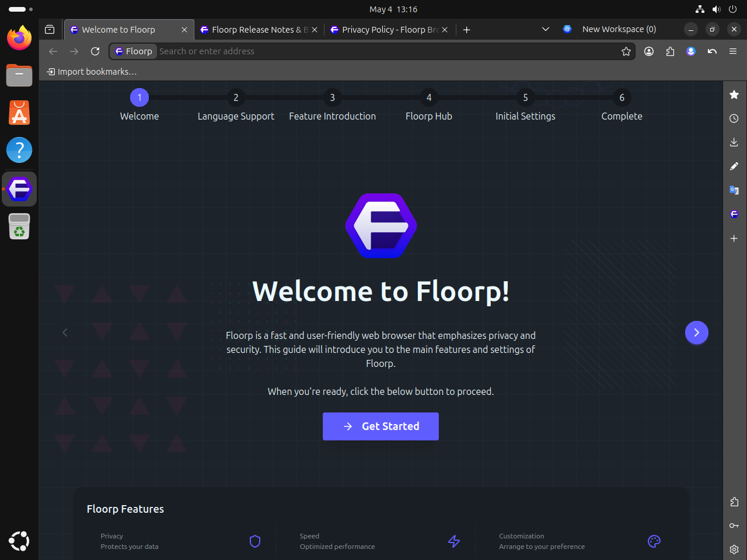Select step 1 Welcome circle

(139, 97)
